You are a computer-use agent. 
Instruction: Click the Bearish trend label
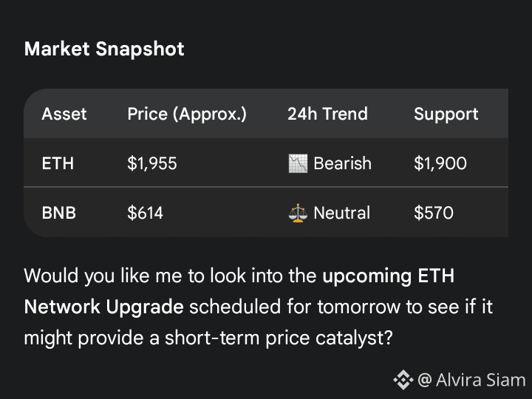click(x=342, y=163)
